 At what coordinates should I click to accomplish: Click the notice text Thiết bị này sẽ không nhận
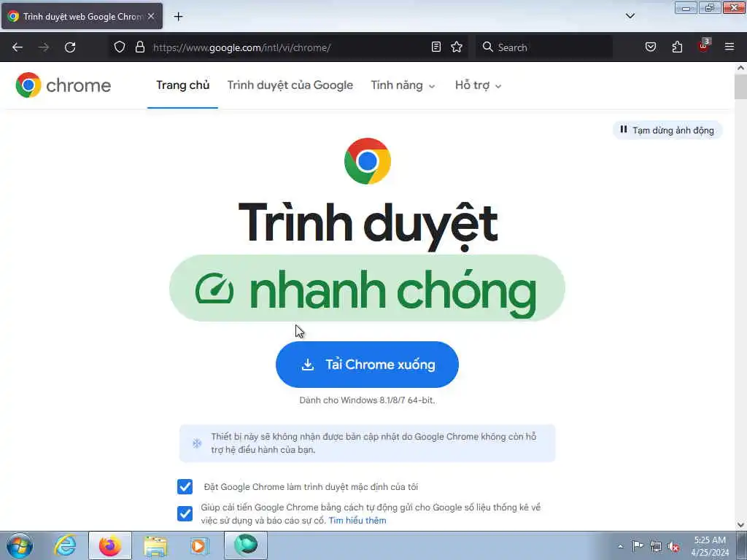pyautogui.click(x=374, y=443)
